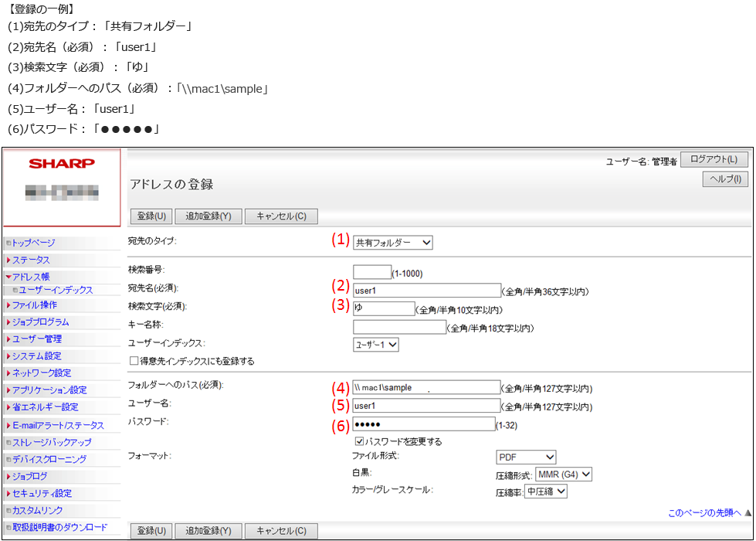Open help with ヘルプ(I) button
The height and width of the screenshot is (541, 756).
coord(724,179)
